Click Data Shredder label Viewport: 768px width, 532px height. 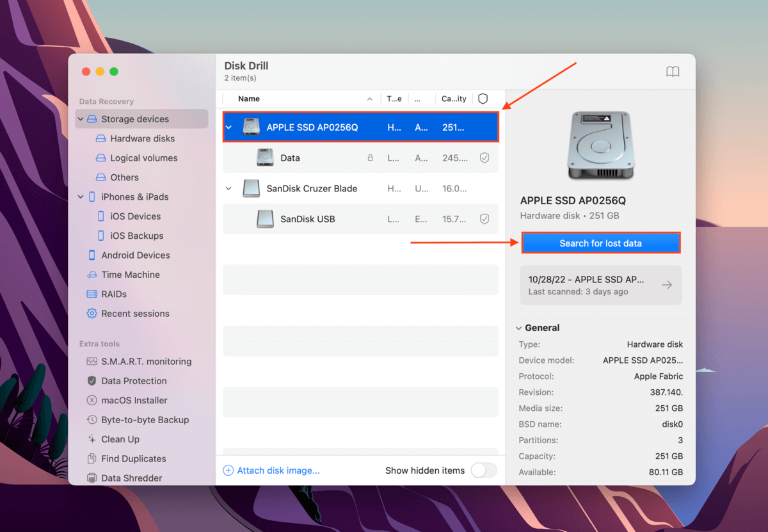[132, 478]
